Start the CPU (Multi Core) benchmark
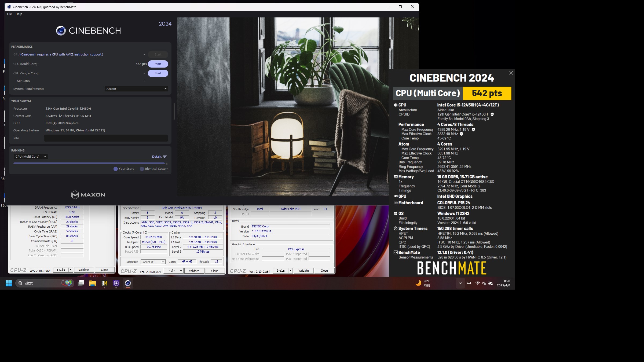 158,64
